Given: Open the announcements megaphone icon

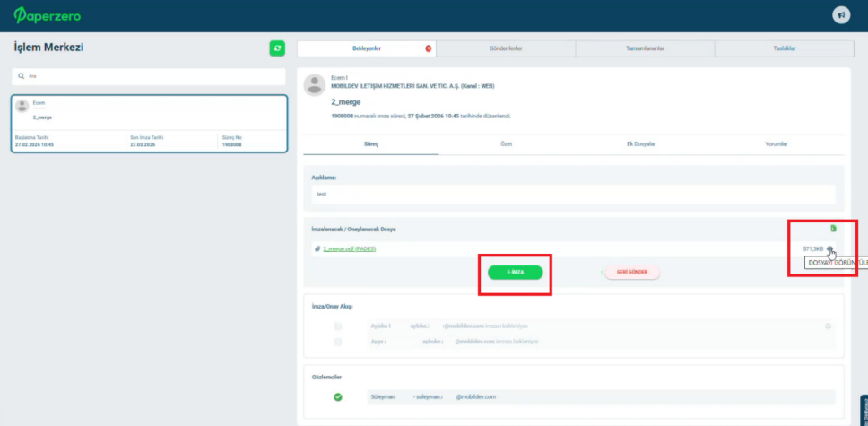Looking at the screenshot, I should (840, 15).
